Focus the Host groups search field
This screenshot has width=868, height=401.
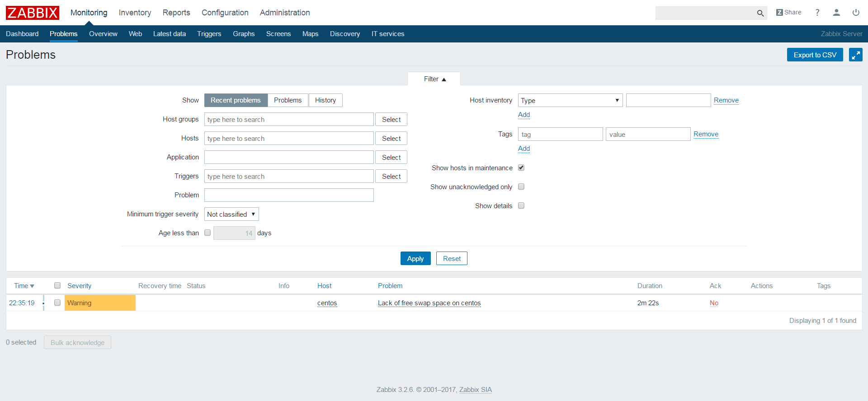pos(289,119)
